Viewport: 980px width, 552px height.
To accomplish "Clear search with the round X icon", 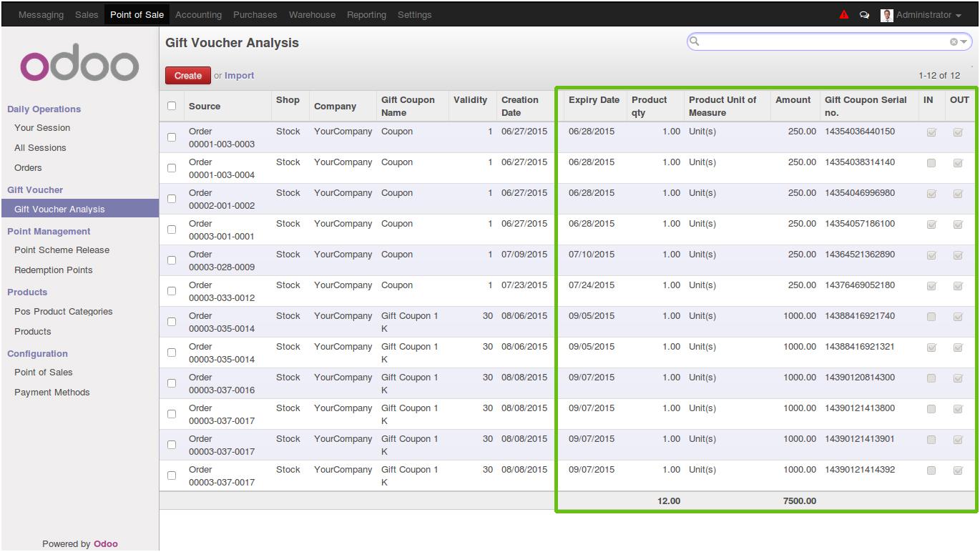I will pos(953,42).
